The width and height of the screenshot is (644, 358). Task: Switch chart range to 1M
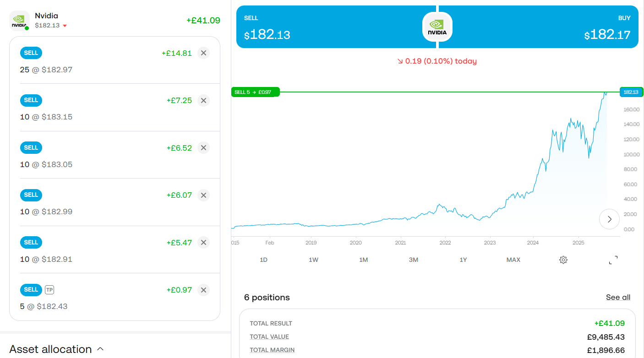[363, 260]
